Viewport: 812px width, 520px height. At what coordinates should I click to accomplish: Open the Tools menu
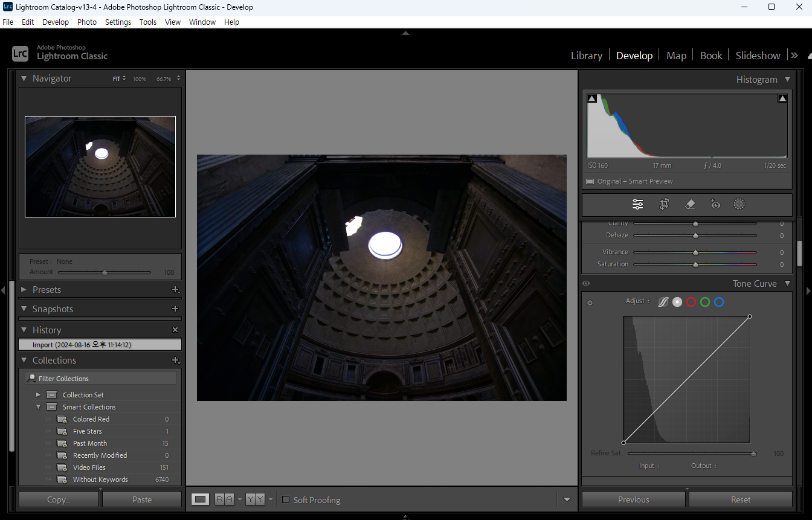[x=148, y=22]
